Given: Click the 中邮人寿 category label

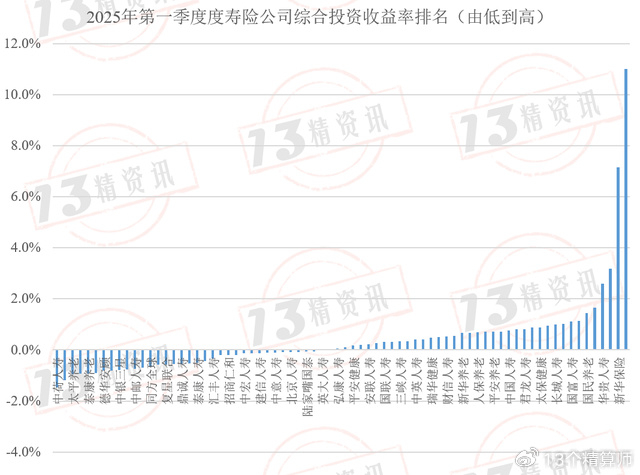Looking at the screenshot, I should point(136,381).
